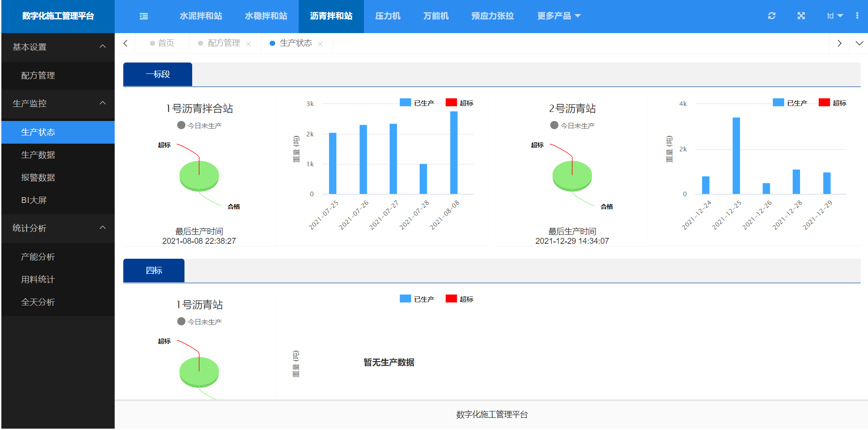Open the 万能机 top menu
Image resolution: width=868 pixels, height=430 pixels.
pos(436,16)
